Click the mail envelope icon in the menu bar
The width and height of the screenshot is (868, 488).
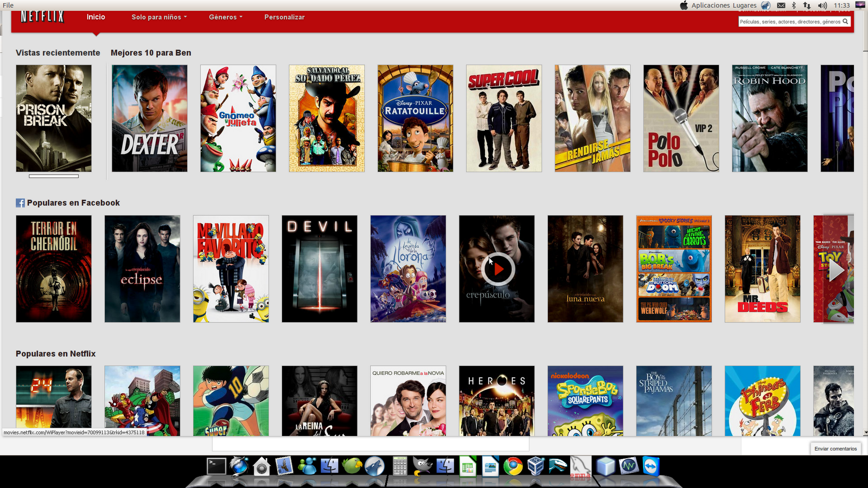click(781, 5)
